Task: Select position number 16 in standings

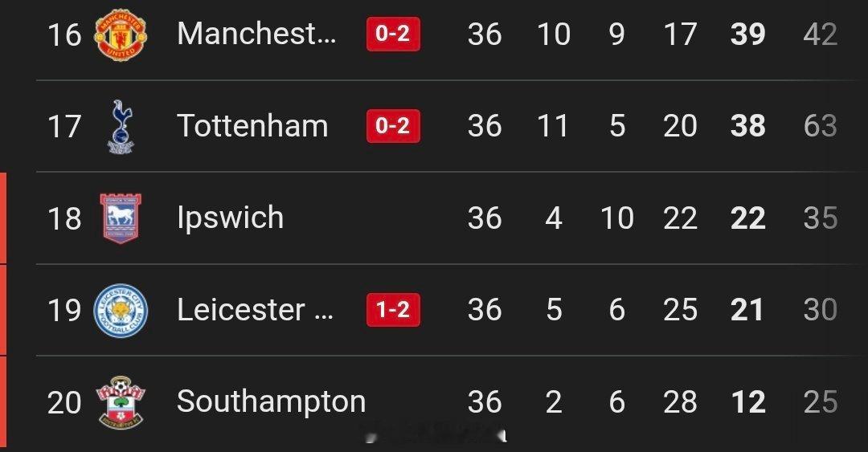Action: point(64,35)
